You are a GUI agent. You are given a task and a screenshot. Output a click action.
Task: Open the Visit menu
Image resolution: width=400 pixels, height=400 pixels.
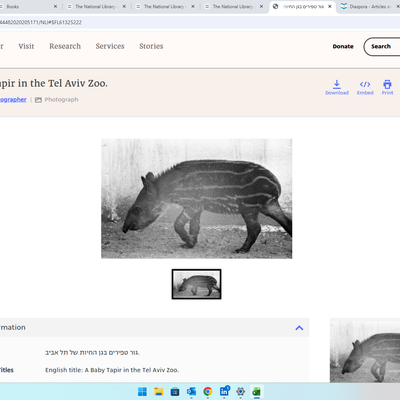tap(26, 46)
